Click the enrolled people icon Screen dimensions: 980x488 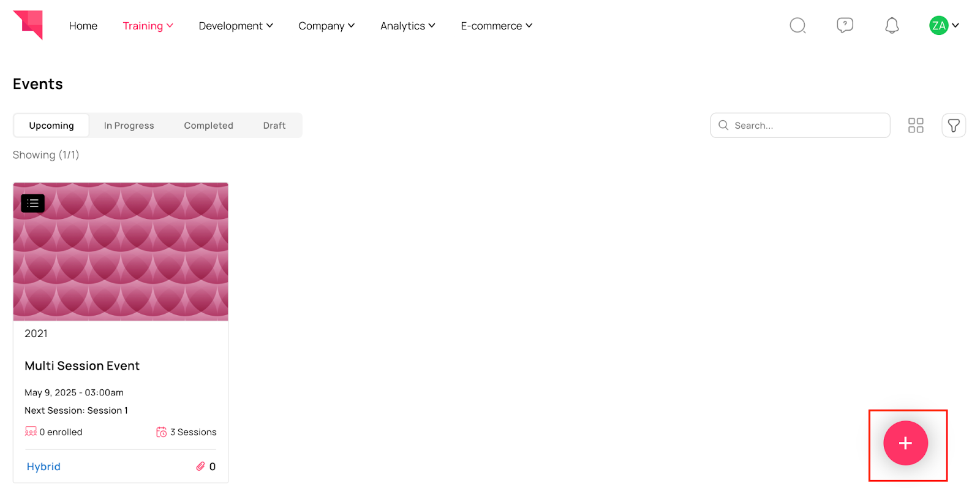coord(31,432)
